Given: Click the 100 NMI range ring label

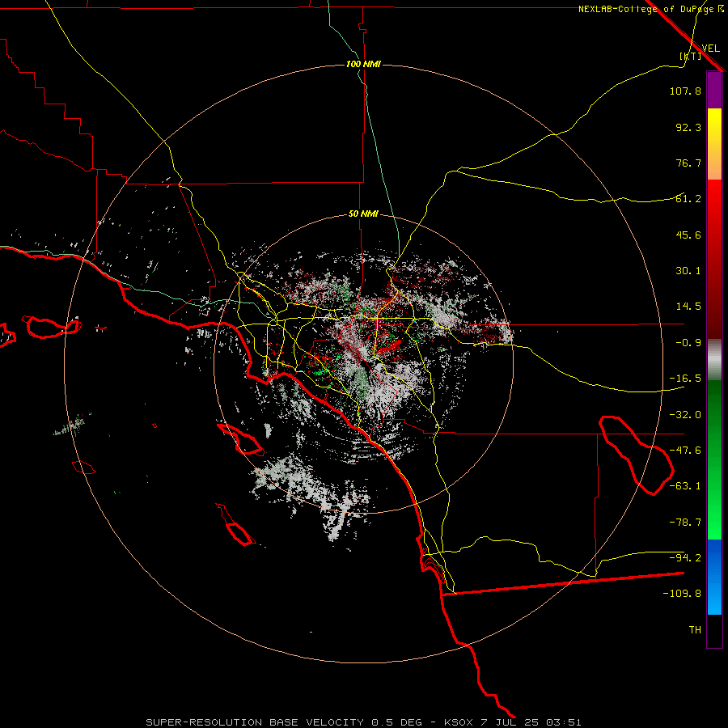Looking at the screenshot, I should pyautogui.click(x=363, y=64).
